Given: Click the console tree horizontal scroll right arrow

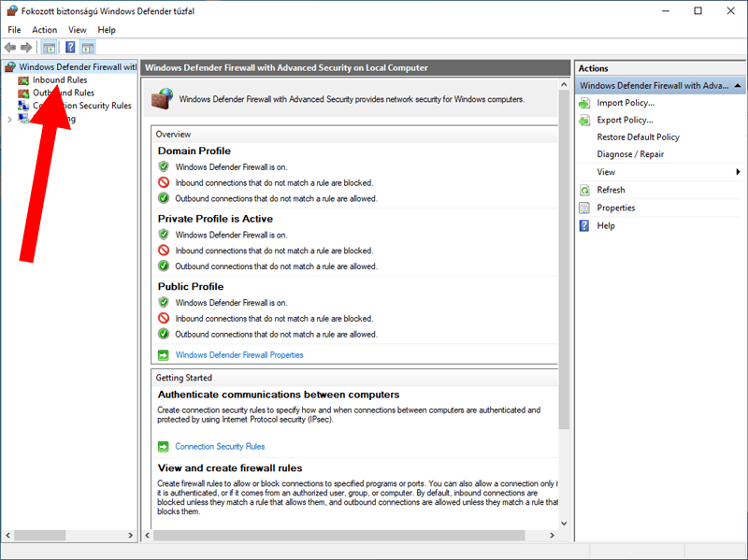Looking at the screenshot, I should click(x=131, y=535).
